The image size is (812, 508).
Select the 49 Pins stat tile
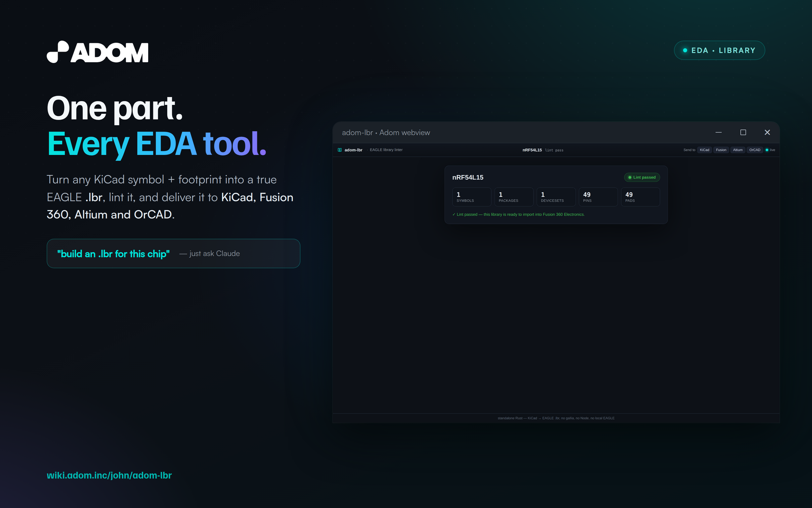pos(598,197)
